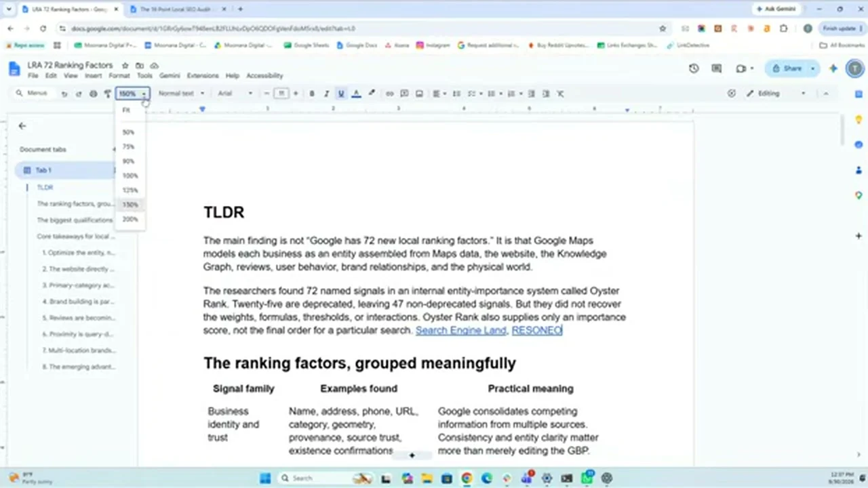The image size is (868, 488).
Task: Click the Decrease indent icon
Action: (x=532, y=94)
